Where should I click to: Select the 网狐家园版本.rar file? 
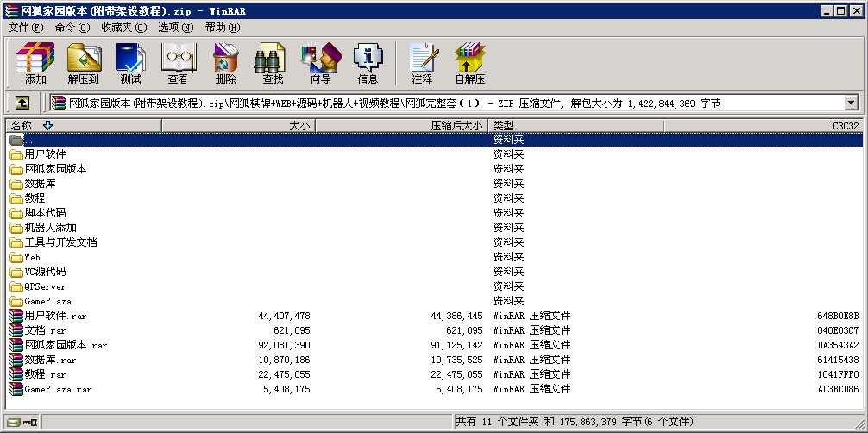pos(66,345)
